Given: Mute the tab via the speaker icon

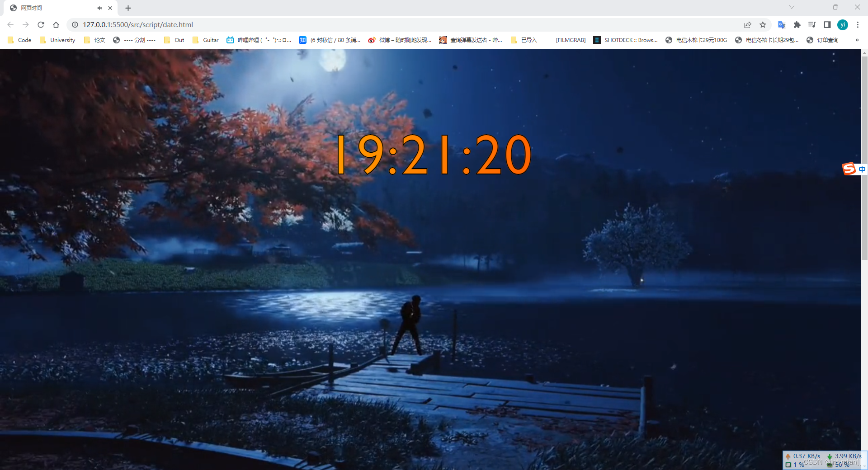Looking at the screenshot, I should point(99,8).
